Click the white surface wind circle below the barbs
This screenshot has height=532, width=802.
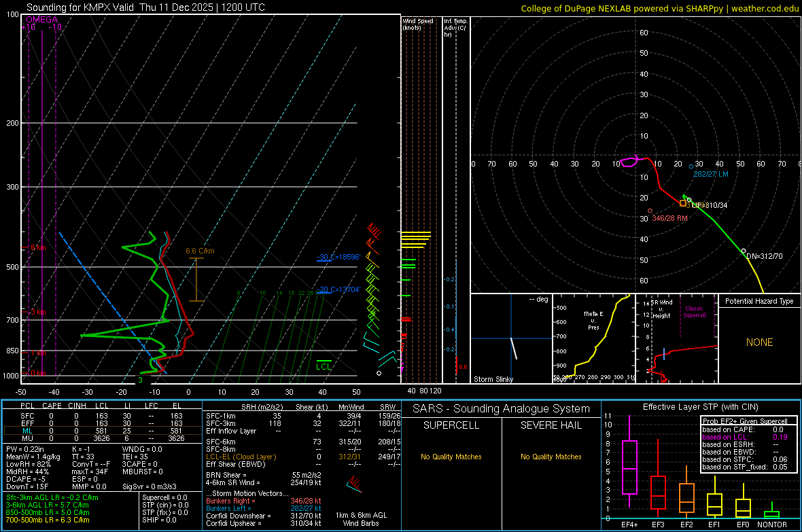click(379, 374)
